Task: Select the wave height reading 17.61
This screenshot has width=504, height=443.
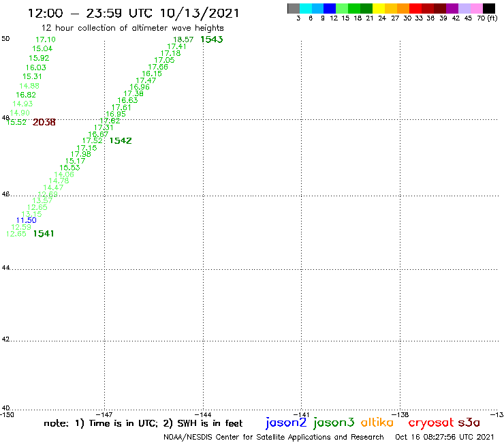Action: point(121,108)
